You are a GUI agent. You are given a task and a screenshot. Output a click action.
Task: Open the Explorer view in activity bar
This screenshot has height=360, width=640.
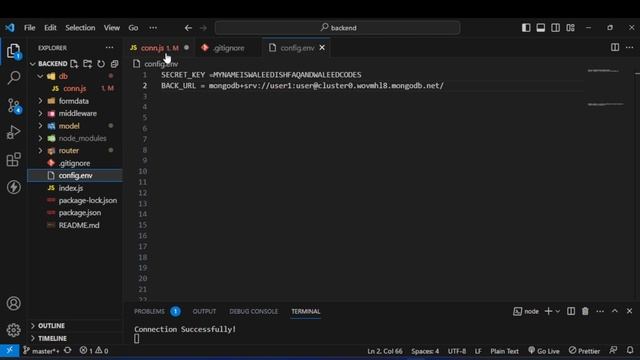[x=13, y=51]
